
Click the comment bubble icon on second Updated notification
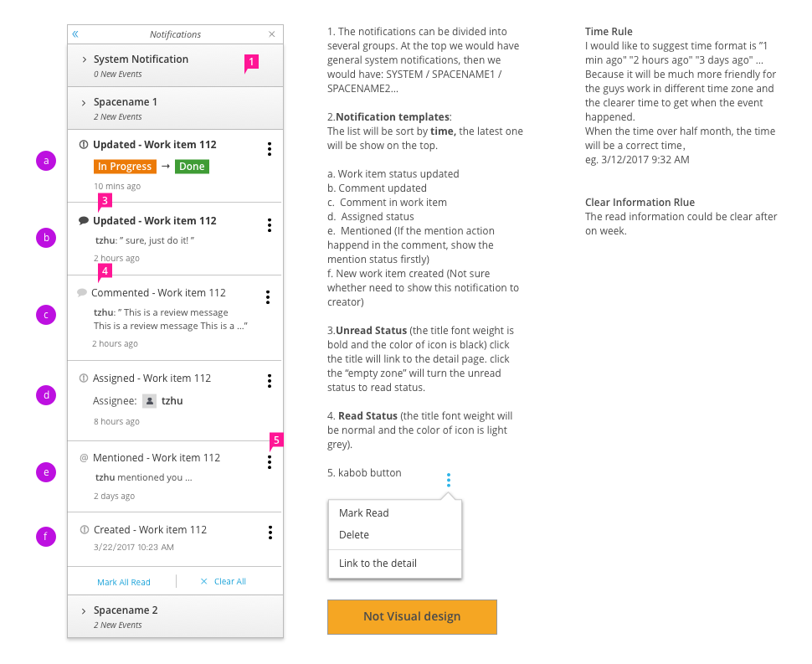84,220
